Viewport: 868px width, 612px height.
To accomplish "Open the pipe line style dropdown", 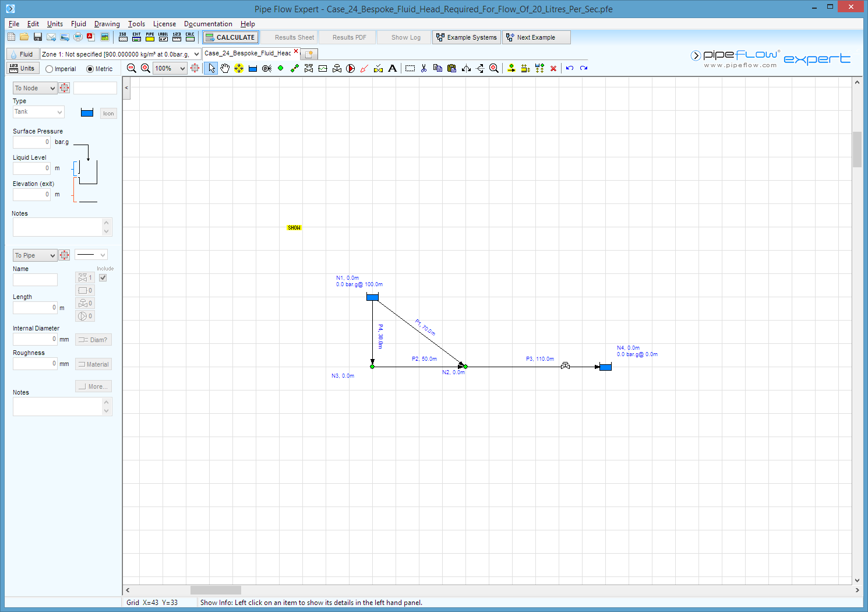I will click(91, 255).
